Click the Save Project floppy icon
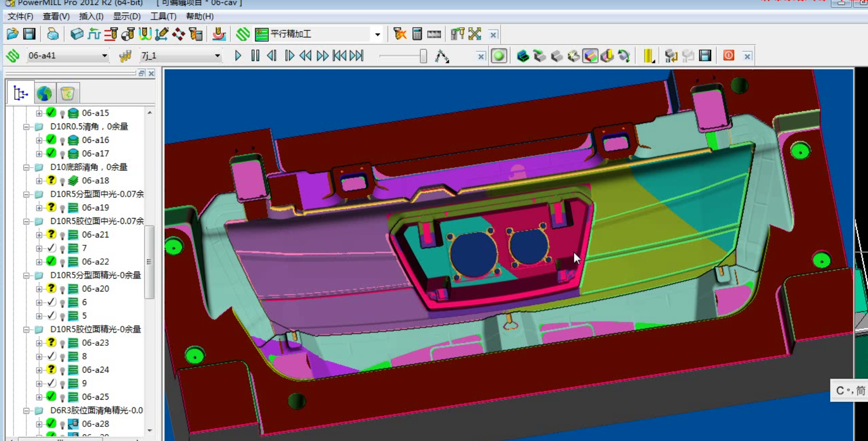This screenshot has width=868, height=441. coord(29,34)
